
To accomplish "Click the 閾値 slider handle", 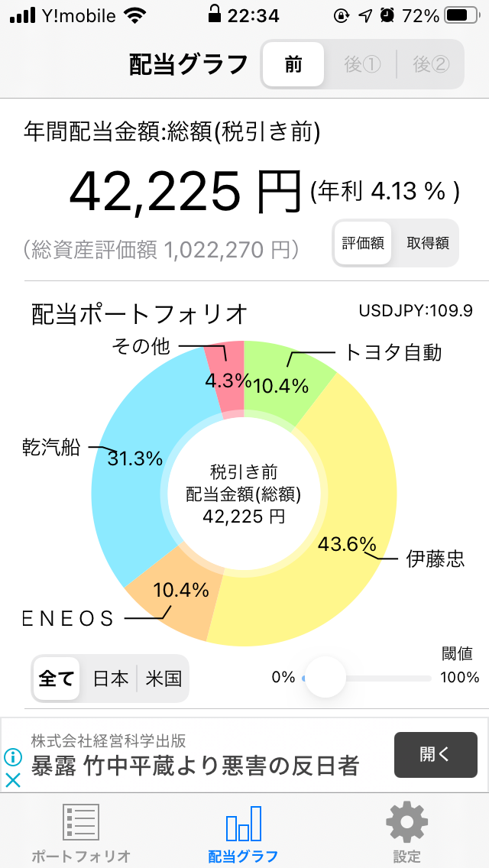I will click(325, 677).
